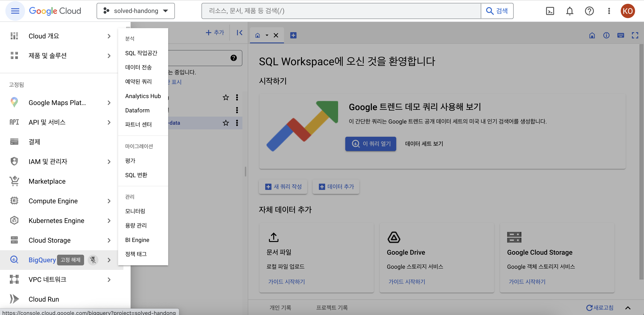Viewport: 644px width, 315px height.
Task: Click the 데이터 추가 button
Action: click(336, 187)
